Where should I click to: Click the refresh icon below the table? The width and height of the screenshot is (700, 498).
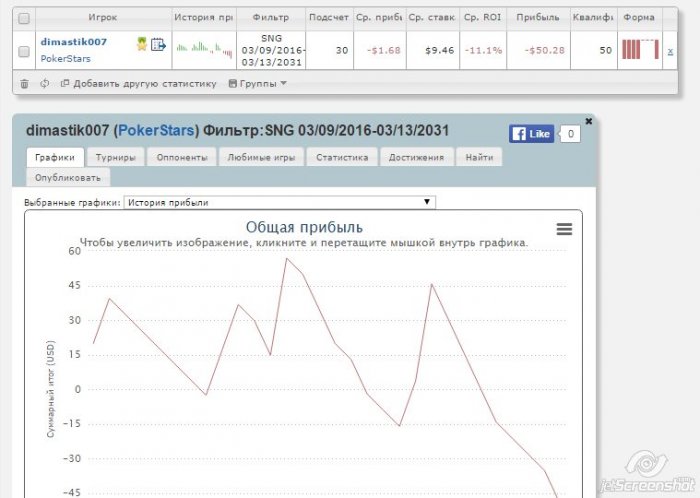[x=45, y=83]
